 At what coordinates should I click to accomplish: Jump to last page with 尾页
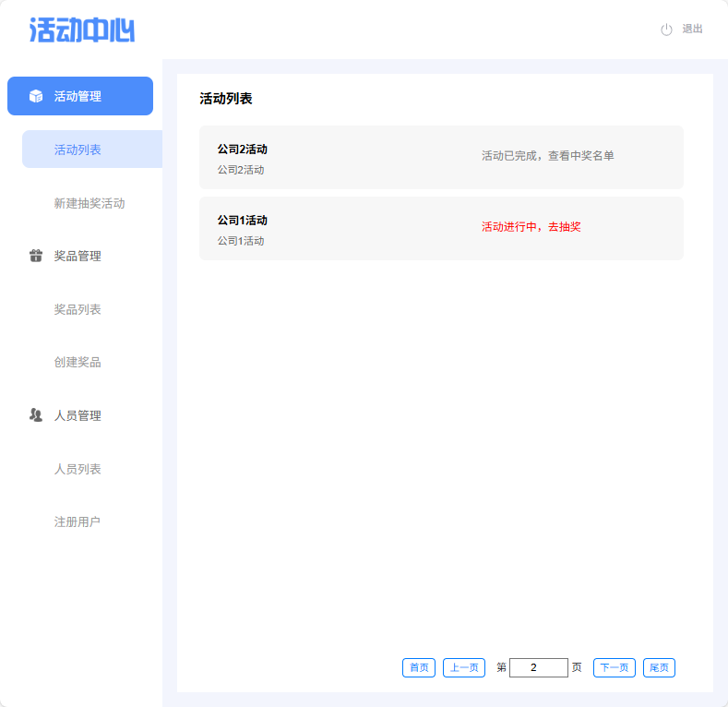tap(659, 667)
